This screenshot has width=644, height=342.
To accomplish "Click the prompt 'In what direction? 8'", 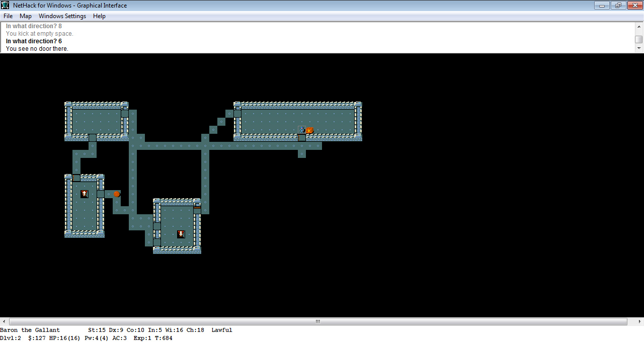I will click(x=34, y=26).
